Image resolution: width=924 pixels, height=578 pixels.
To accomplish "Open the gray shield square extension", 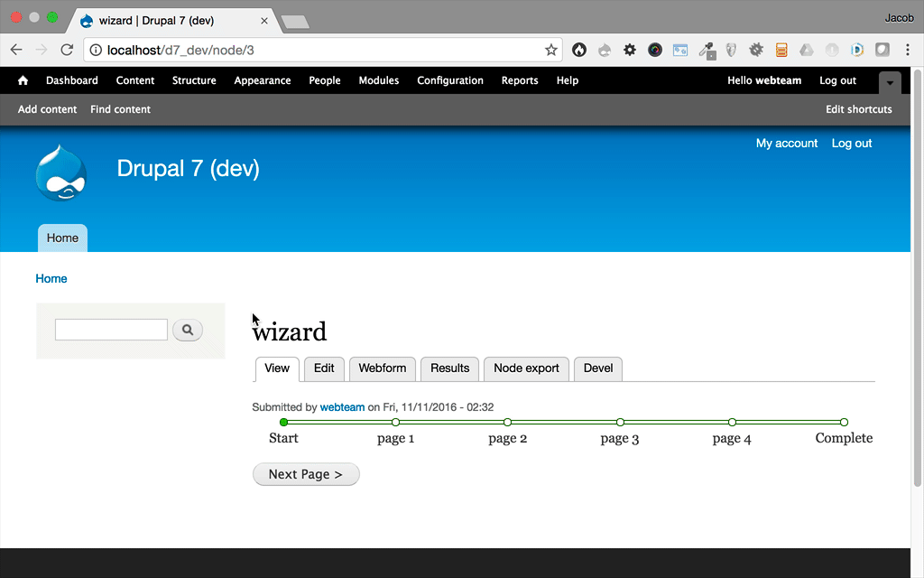I will 882,51.
